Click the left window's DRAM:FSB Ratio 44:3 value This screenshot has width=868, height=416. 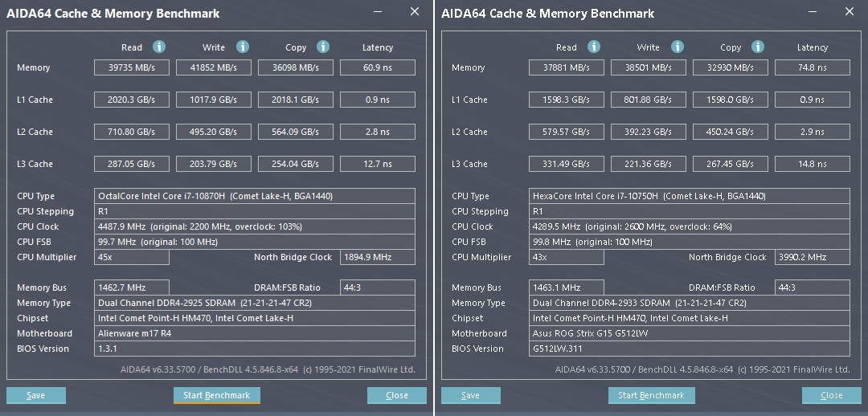(378, 288)
